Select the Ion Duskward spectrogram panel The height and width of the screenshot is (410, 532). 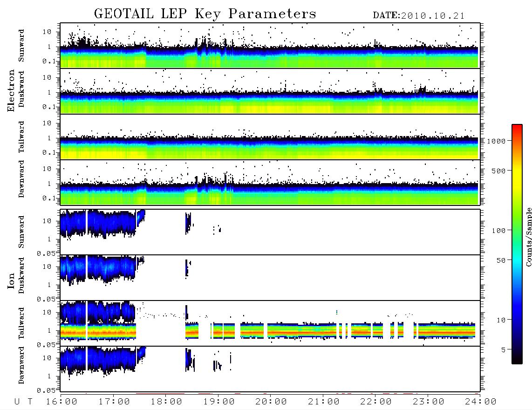[270, 278]
